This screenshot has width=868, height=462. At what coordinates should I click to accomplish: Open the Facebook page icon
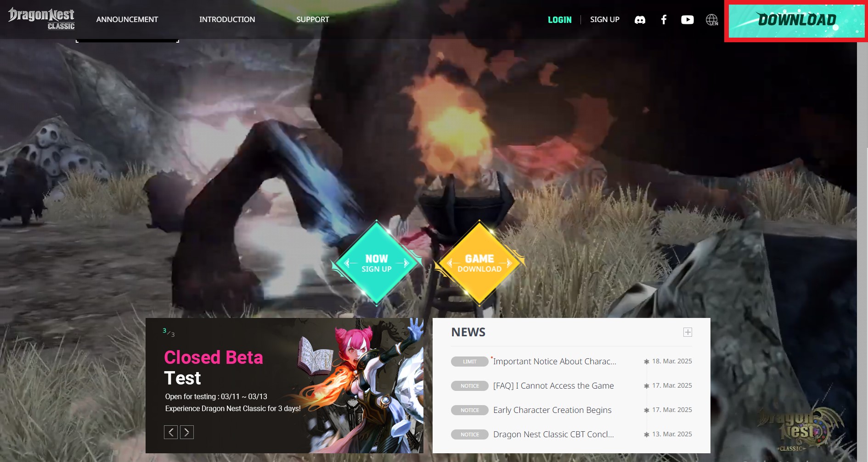tap(664, 20)
